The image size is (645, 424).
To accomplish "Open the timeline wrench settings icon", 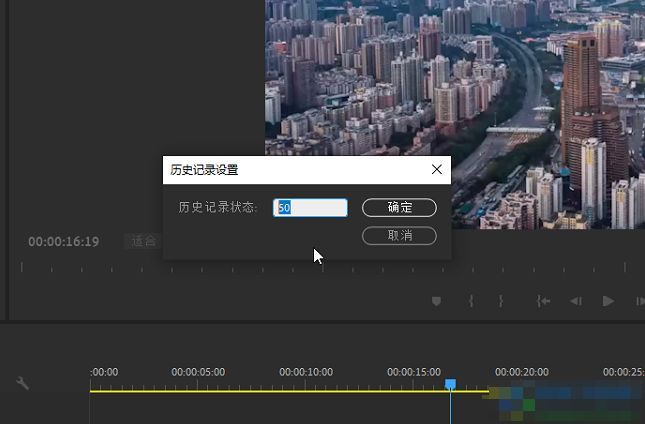I will [23, 383].
